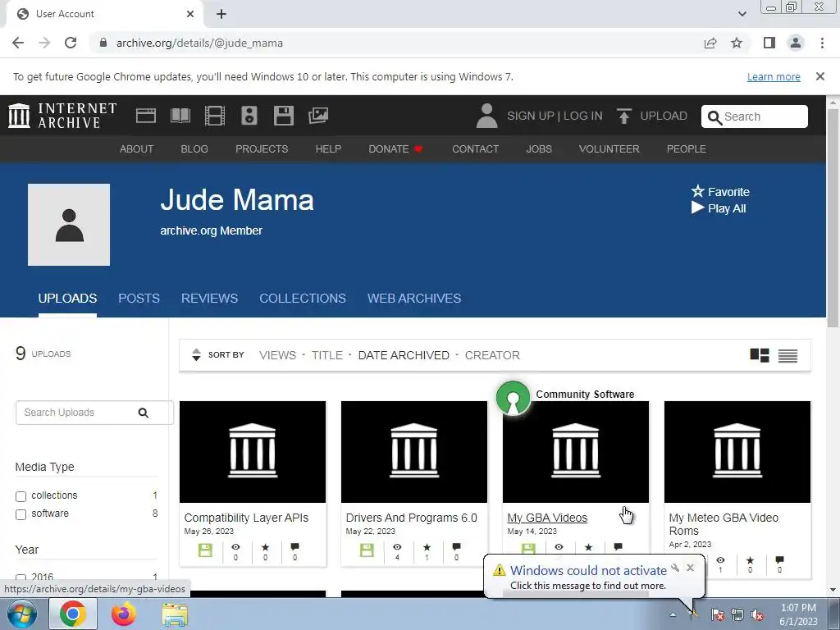Open Chrome profile avatar button
Viewport: 840px width, 630px height.
pos(796,43)
